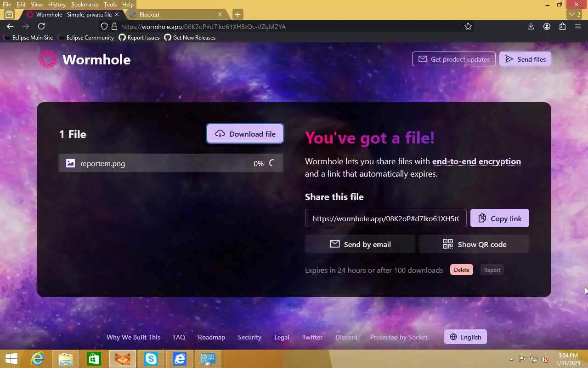
Task: Open a new browser tab
Action: click(237, 14)
